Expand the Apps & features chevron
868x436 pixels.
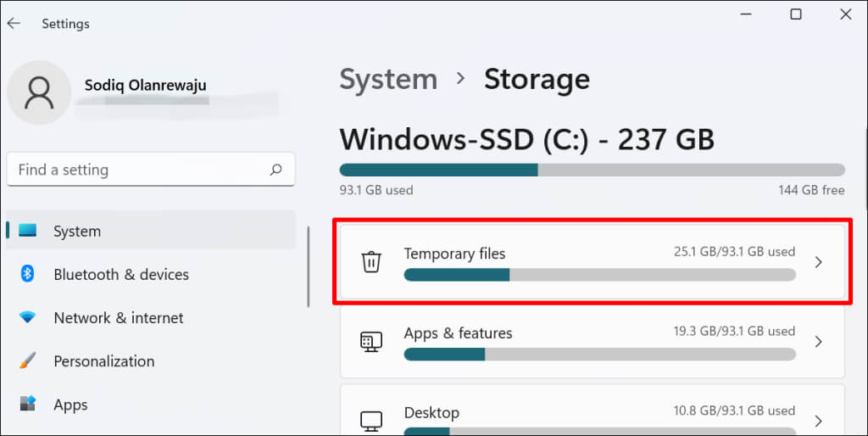818,342
